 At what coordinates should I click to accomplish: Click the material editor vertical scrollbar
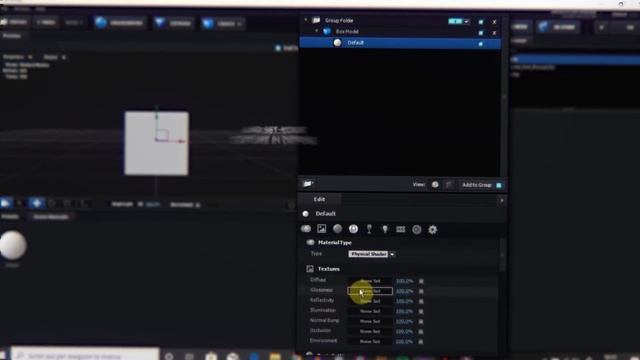click(502, 255)
